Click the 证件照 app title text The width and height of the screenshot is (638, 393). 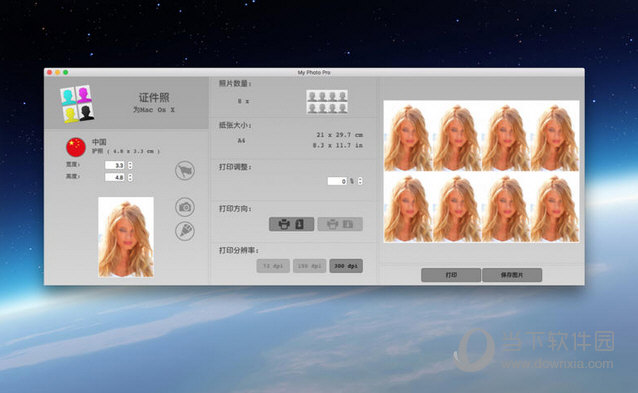click(x=154, y=98)
